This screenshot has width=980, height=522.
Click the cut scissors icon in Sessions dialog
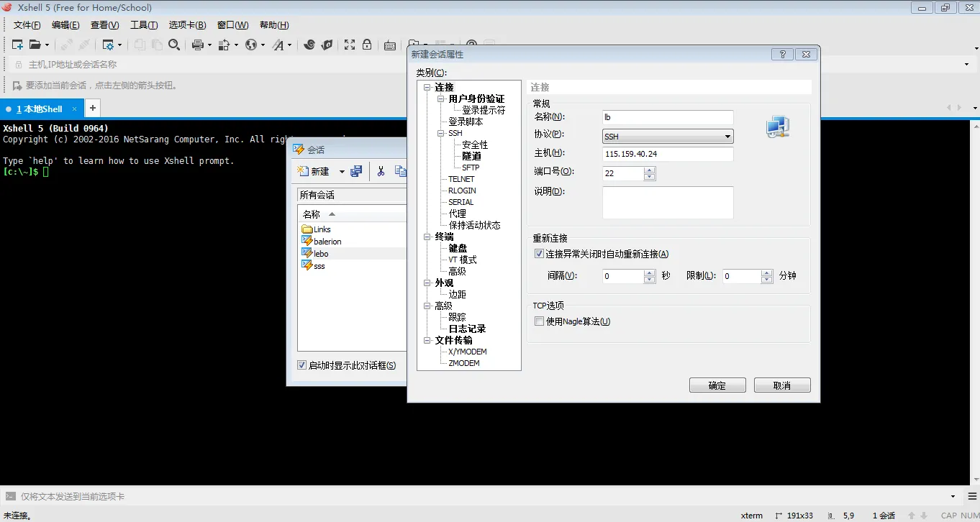[381, 171]
